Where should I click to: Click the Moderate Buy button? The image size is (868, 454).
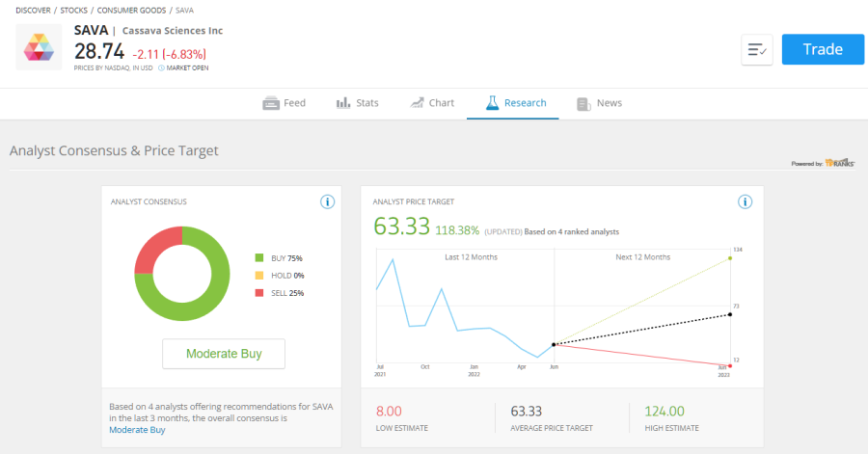point(224,354)
